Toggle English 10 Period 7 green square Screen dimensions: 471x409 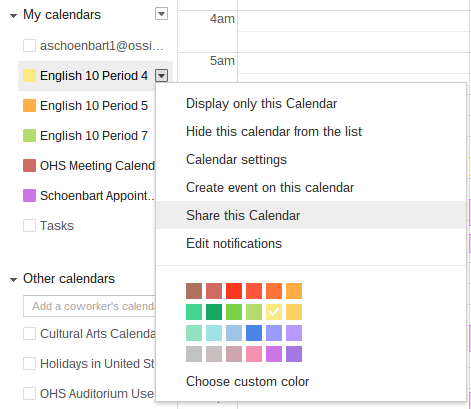(x=29, y=135)
